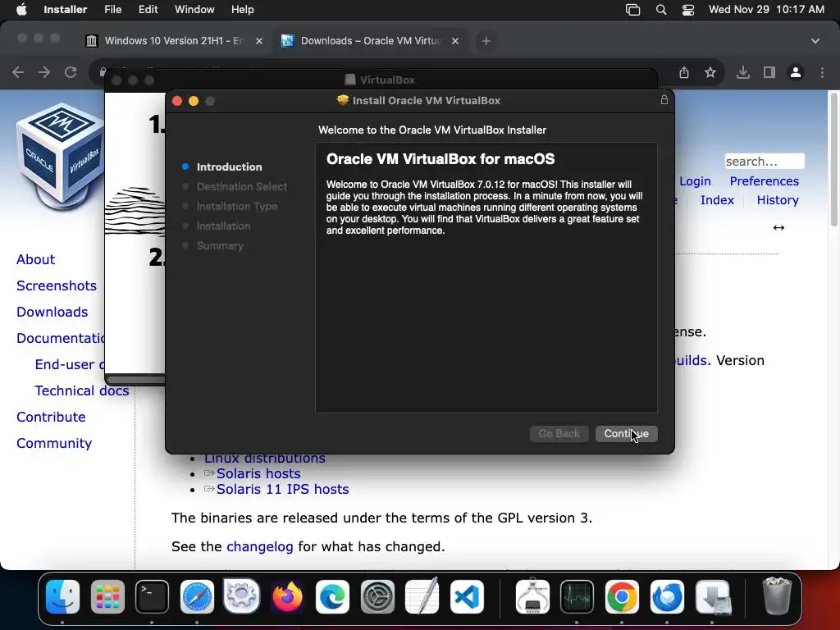Open Microsoft Edge from the Dock

pyautogui.click(x=332, y=596)
